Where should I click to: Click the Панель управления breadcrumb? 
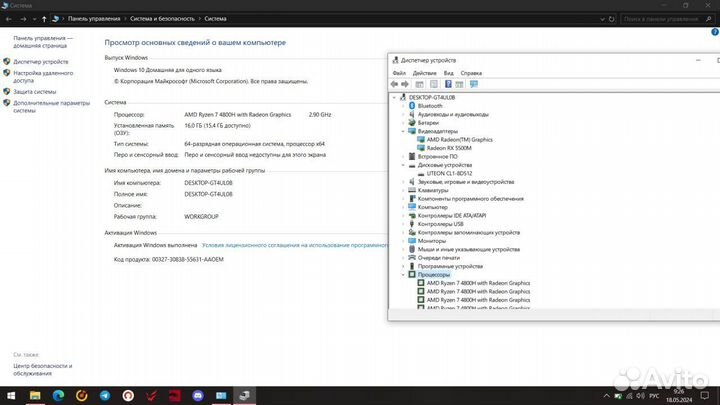pyautogui.click(x=94, y=19)
